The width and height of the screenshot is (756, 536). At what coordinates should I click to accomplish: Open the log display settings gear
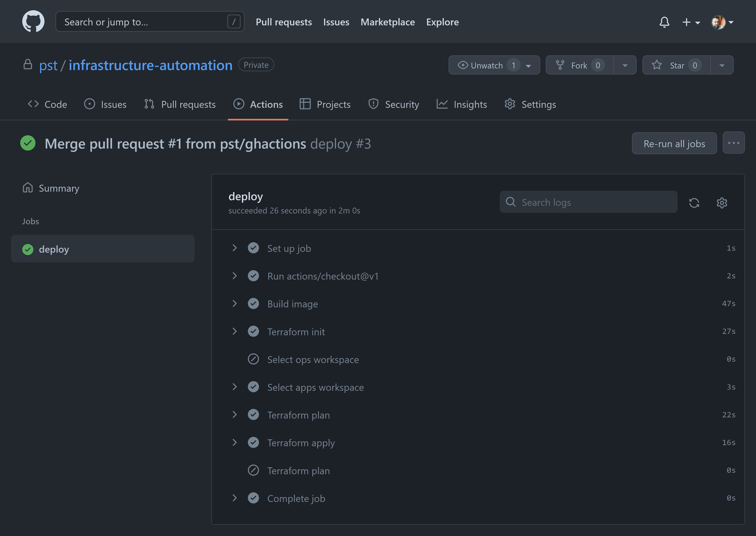[722, 203]
